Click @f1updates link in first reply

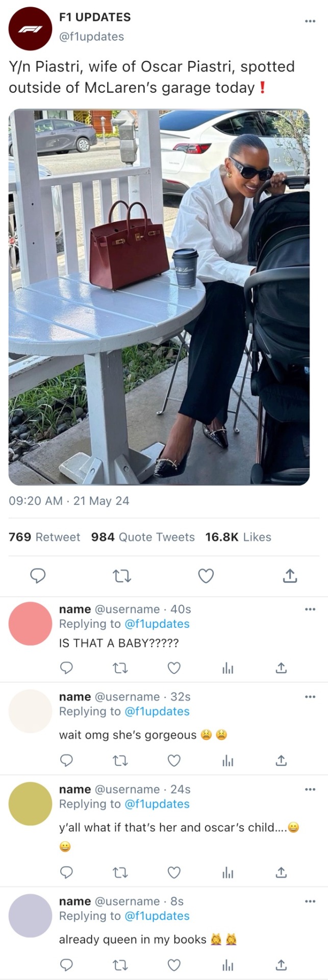[x=157, y=624]
